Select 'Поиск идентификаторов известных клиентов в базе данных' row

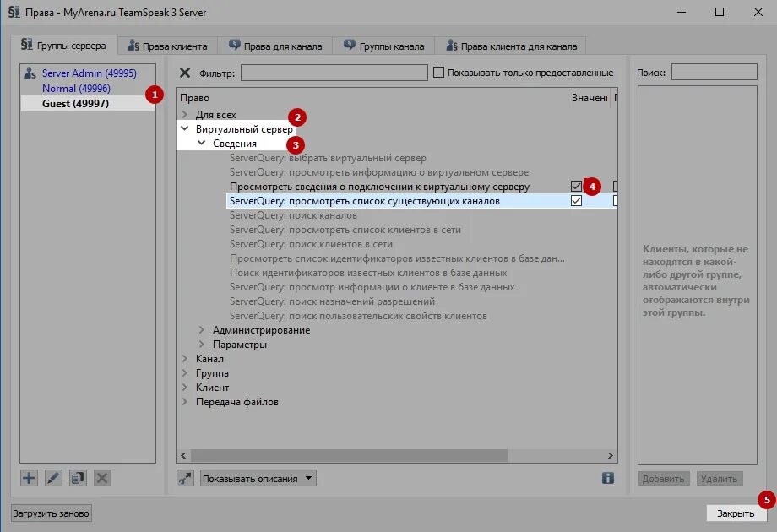tap(368, 273)
